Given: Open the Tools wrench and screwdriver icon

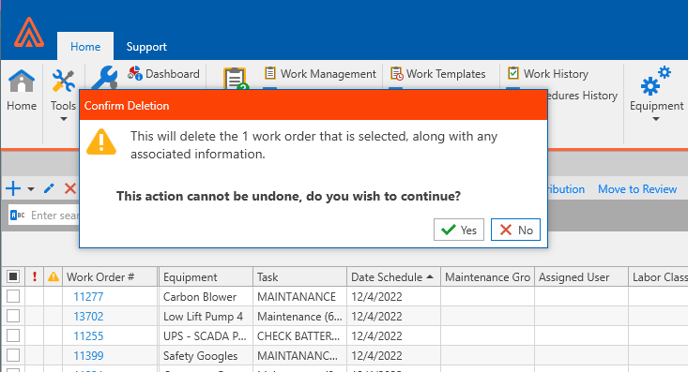Looking at the screenshot, I should pos(63,81).
